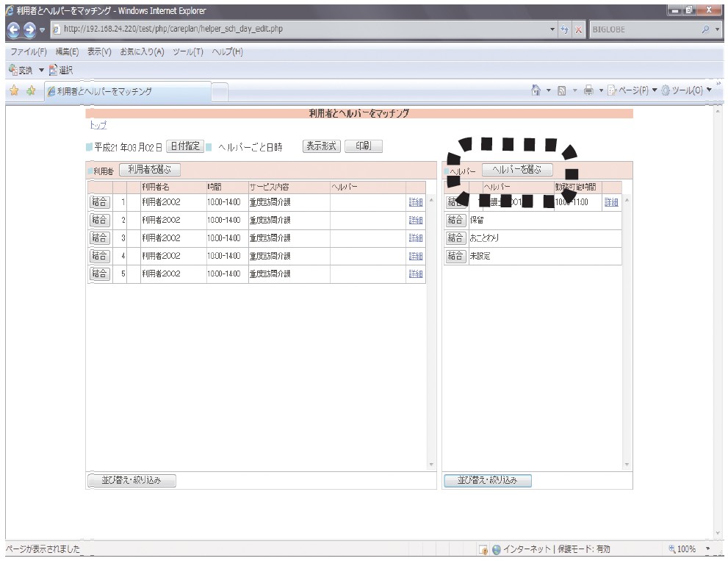Open the zoom level 100% dropdown arrow
Image resolution: width=728 pixels, height=561 pixels.
[707, 549]
